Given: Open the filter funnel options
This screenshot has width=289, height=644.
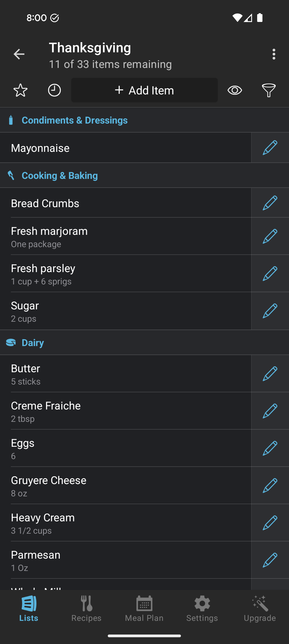Looking at the screenshot, I should 269,90.
